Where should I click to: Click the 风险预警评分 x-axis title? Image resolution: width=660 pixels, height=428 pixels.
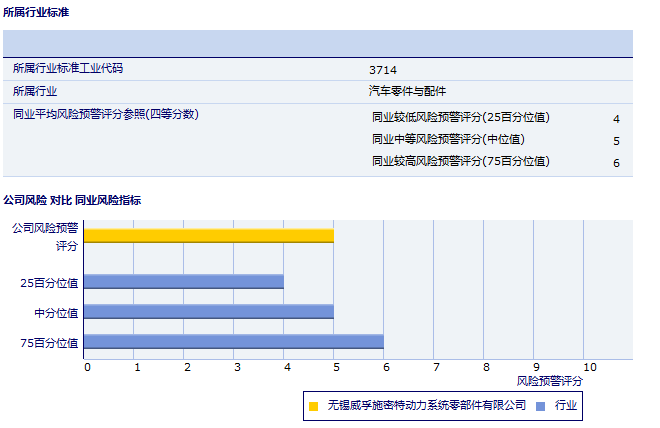tap(549, 381)
